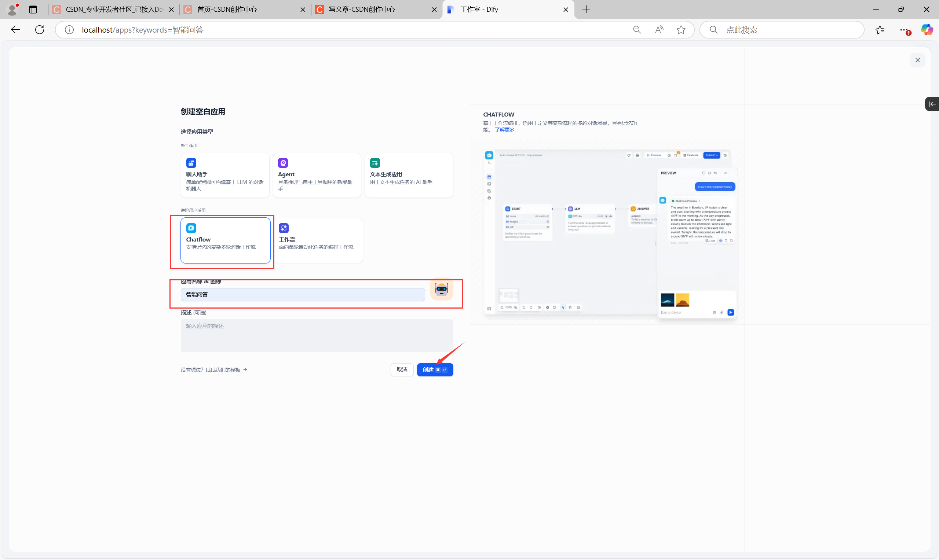Select the Chatflow app type card
Image resolution: width=939 pixels, height=560 pixels.
click(x=226, y=240)
